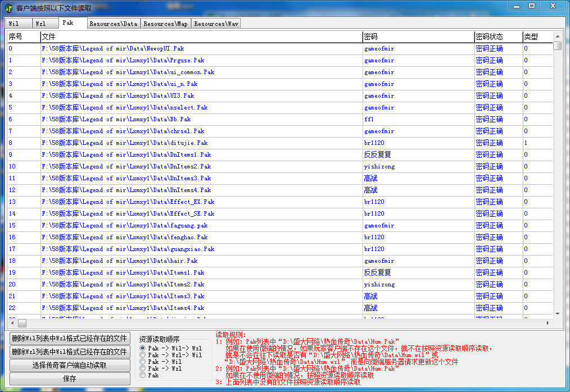Click the 保存 button

[70, 379]
